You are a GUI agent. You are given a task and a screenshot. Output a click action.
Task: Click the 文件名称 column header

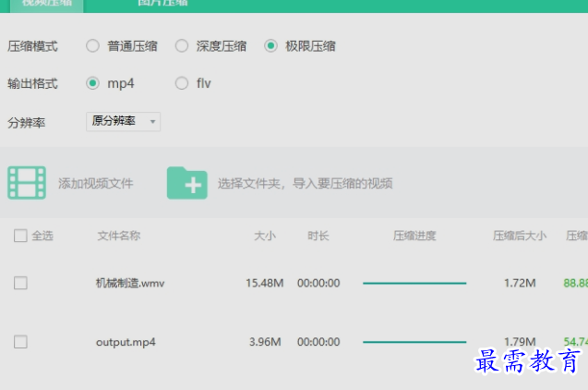[x=119, y=236]
